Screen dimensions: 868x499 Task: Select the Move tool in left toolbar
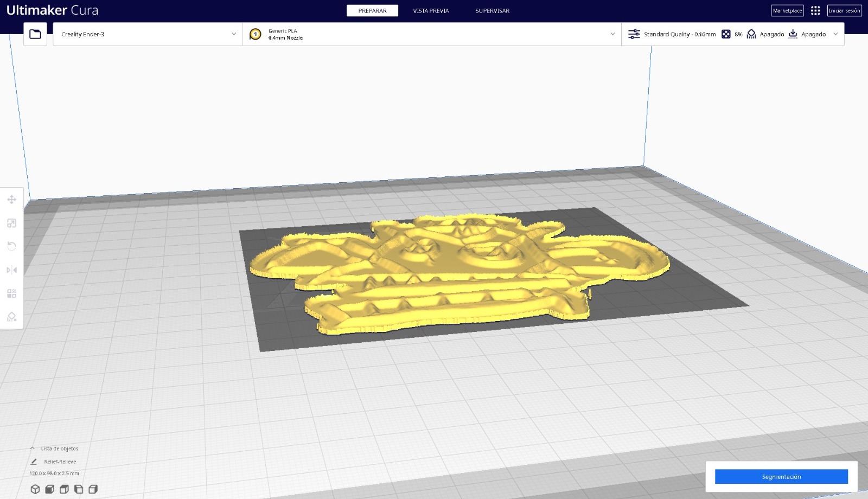point(11,200)
